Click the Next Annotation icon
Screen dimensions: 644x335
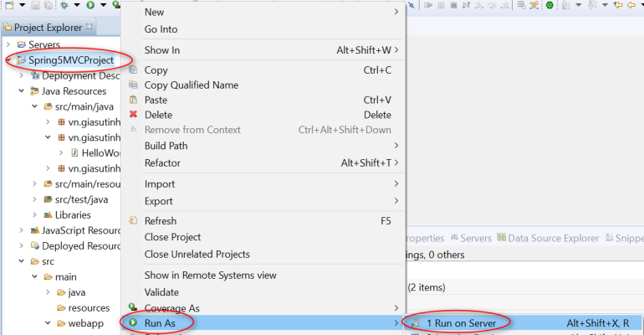[565, 5]
